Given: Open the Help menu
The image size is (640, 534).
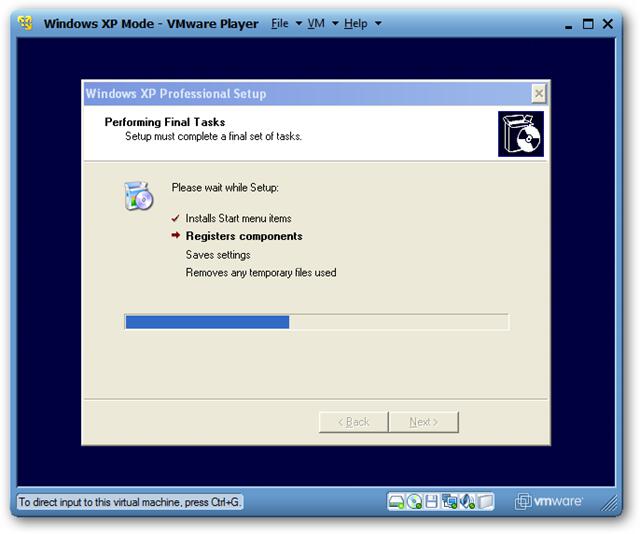Looking at the screenshot, I should 356,24.
